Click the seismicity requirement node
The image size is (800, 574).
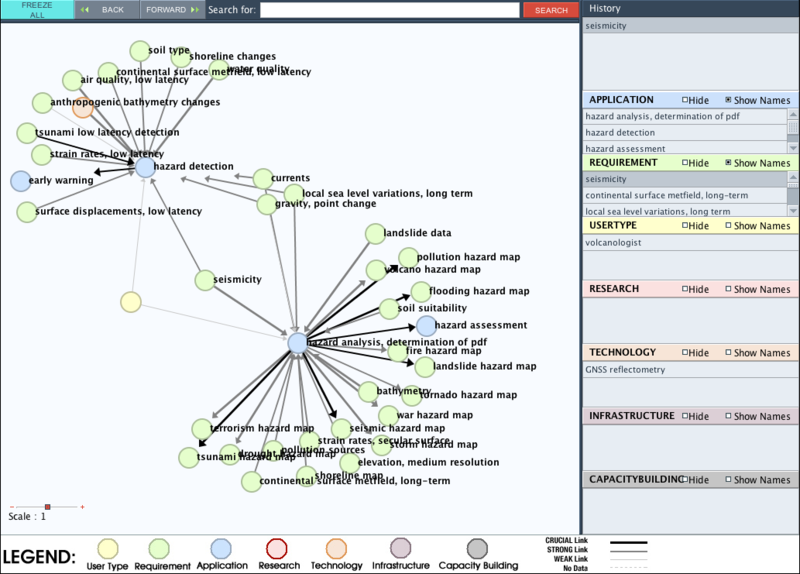(205, 280)
